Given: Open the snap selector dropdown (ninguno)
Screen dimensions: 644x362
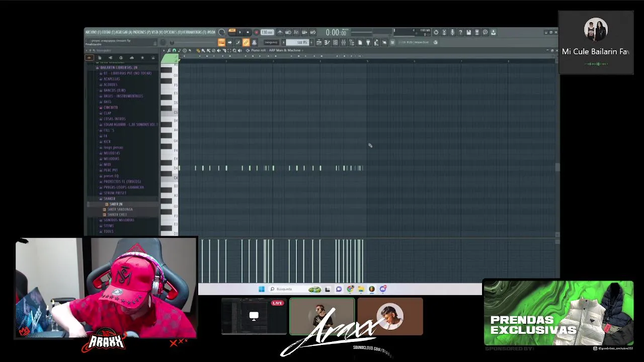Looking at the screenshot, I should [x=271, y=42].
